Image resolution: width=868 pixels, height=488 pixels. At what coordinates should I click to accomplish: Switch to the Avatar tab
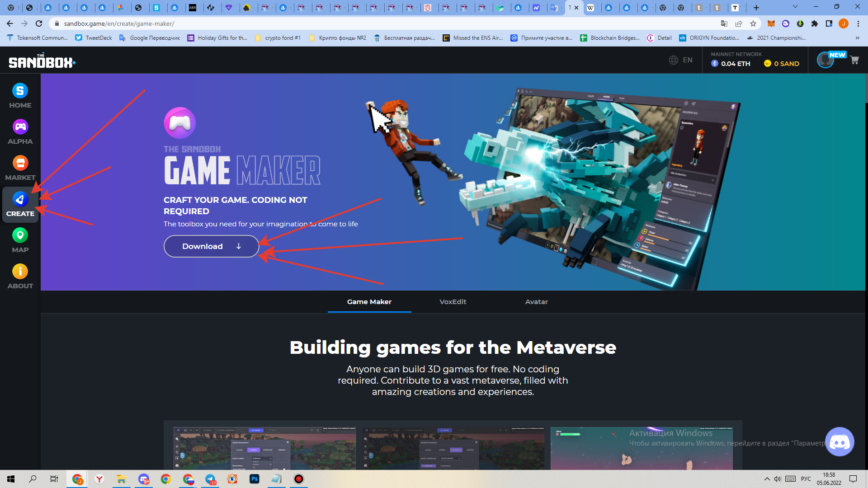[x=536, y=302]
